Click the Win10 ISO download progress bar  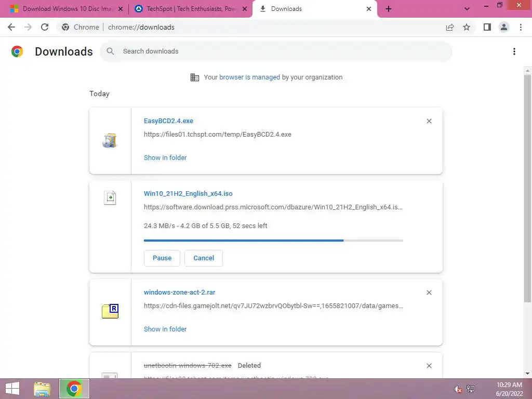coord(273,241)
